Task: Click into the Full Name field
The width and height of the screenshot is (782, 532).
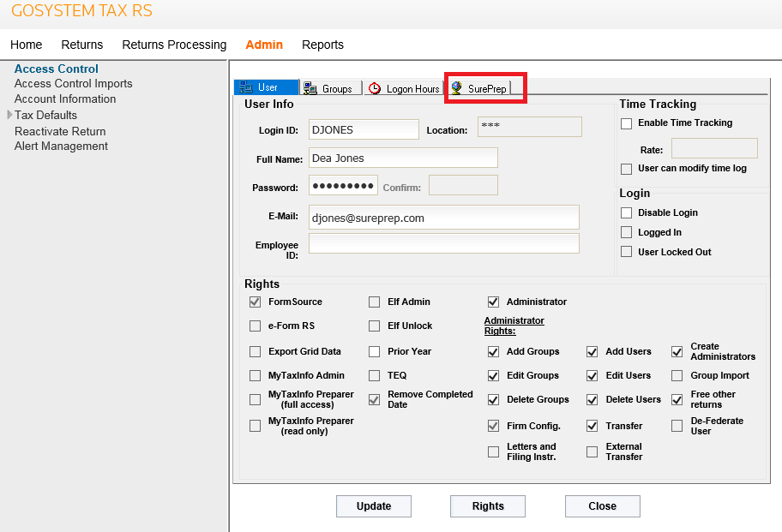Action: coord(403,158)
